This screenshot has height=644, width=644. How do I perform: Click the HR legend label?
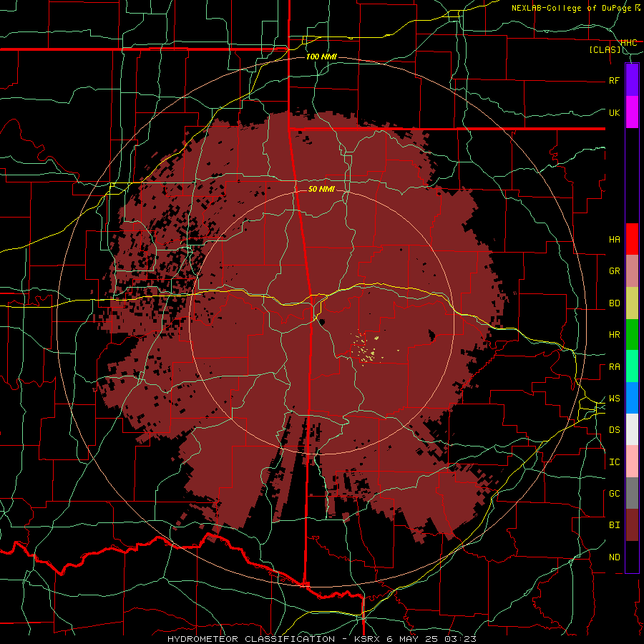615,335
